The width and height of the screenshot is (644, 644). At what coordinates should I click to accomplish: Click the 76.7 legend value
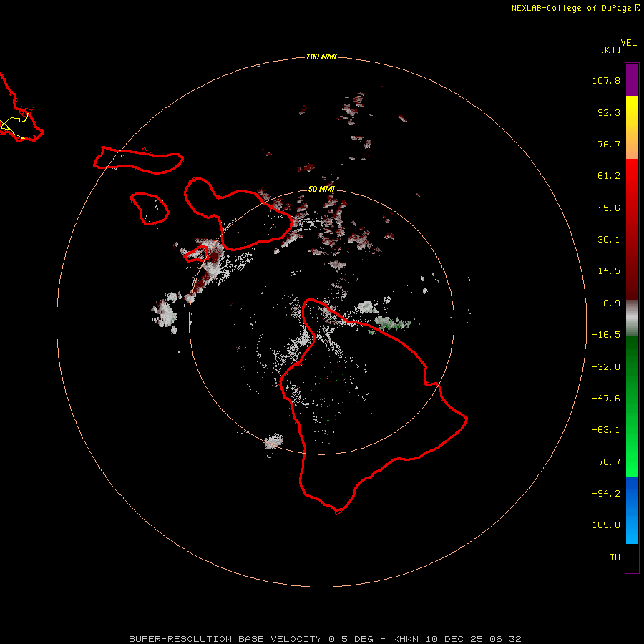pos(609,144)
